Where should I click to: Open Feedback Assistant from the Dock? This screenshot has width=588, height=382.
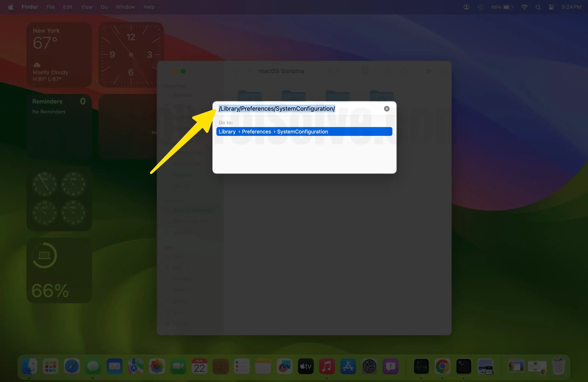[x=391, y=366]
